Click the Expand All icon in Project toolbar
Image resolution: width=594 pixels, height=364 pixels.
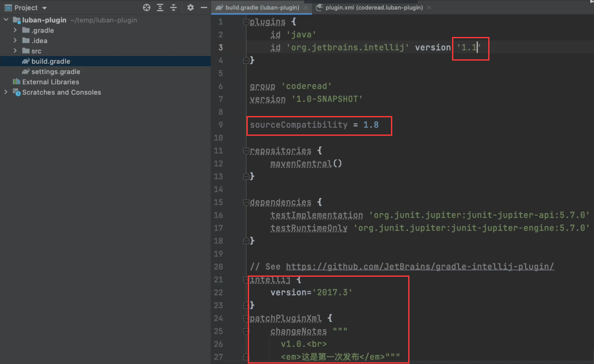[x=160, y=7]
